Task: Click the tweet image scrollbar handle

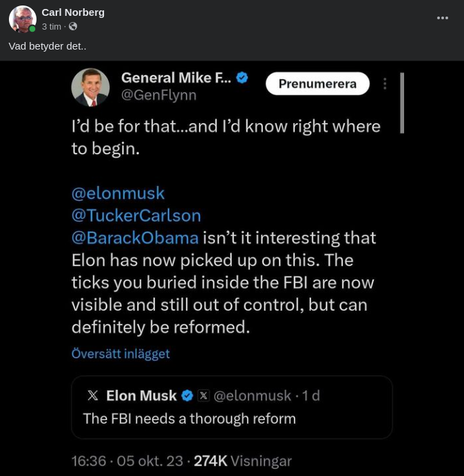Action: click(402, 103)
